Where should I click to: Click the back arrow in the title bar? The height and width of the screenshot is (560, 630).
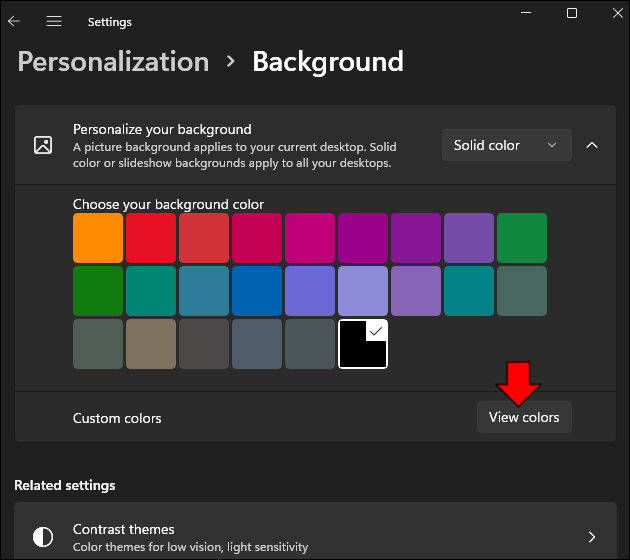pyautogui.click(x=14, y=21)
